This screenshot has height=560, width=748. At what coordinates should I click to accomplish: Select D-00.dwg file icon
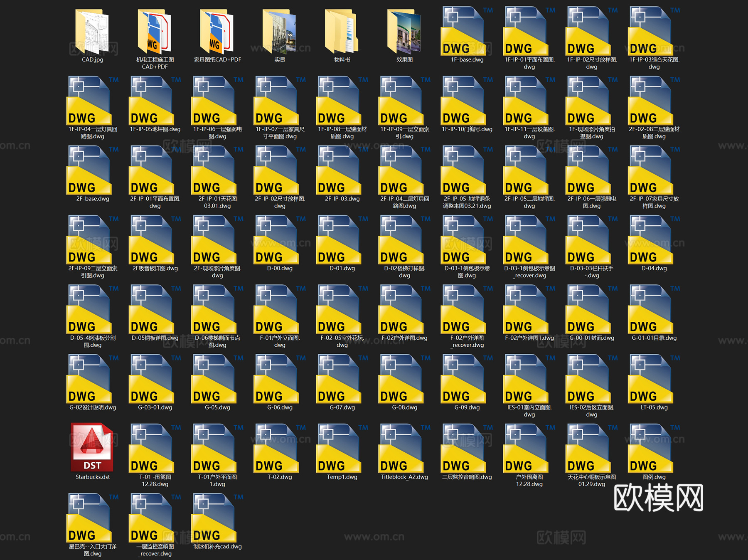click(x=276, y=239)
